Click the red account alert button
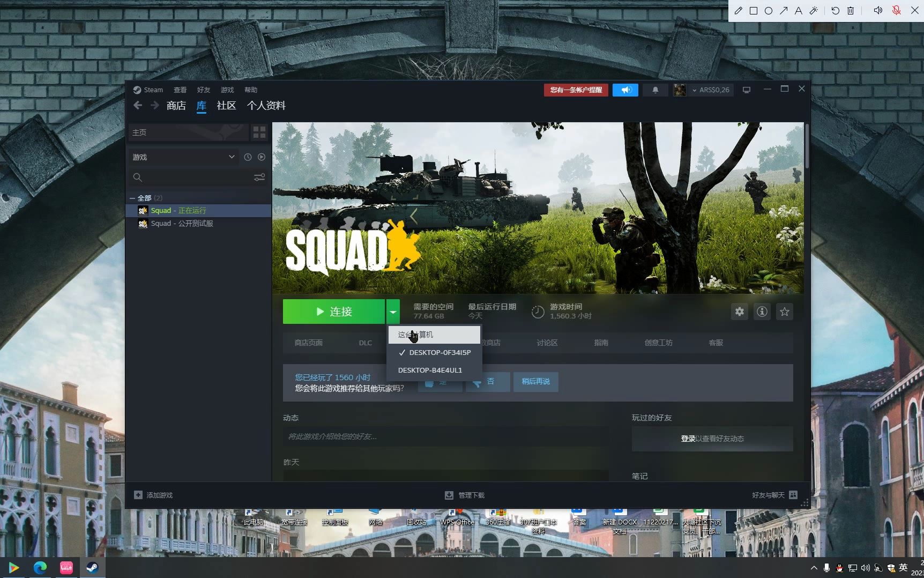924x578 pixels. [x=576, y=90]
